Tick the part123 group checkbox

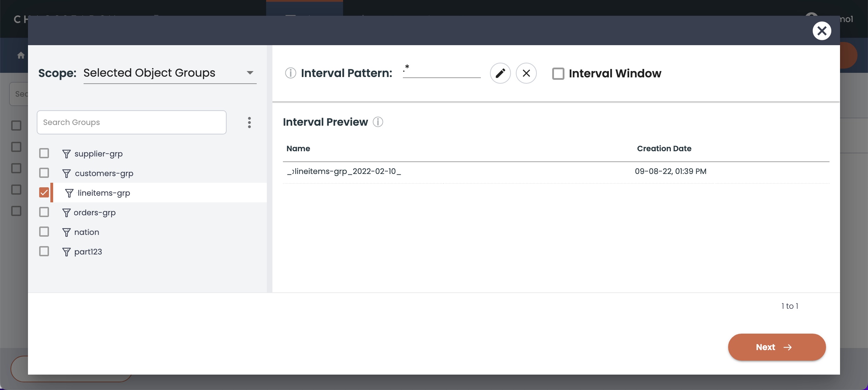pyautogui.click(x=44, y=251)
